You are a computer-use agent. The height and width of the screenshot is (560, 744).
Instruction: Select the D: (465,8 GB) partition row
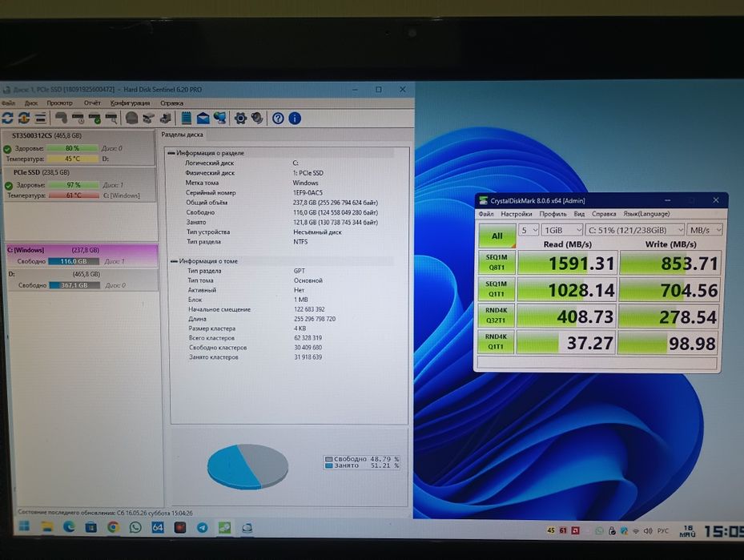[82, 280]
